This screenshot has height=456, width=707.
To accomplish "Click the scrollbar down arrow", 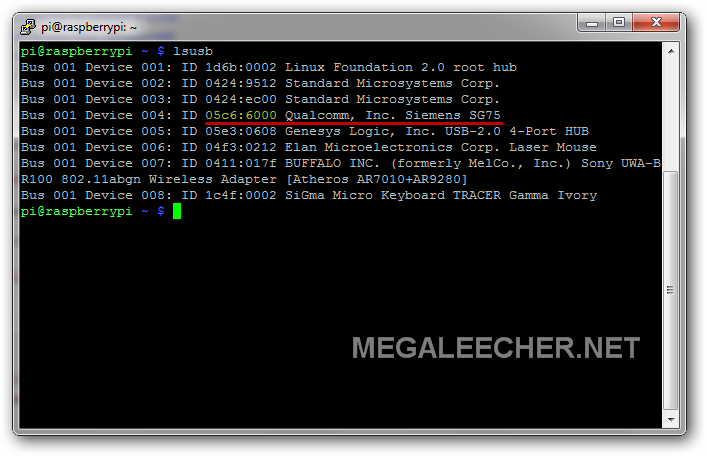I will (671, 419).
